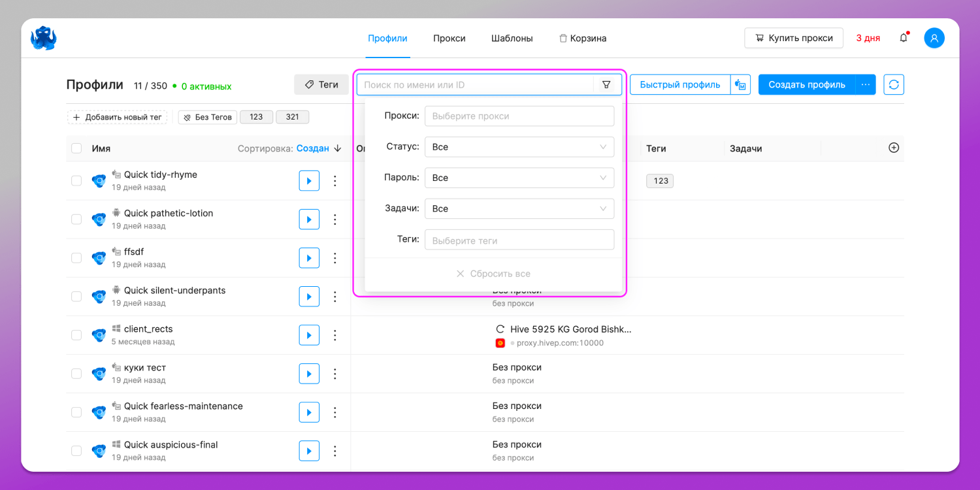980x490 pixels.
Task: Click the Задачи column header
Action: (x=746, y=148)
